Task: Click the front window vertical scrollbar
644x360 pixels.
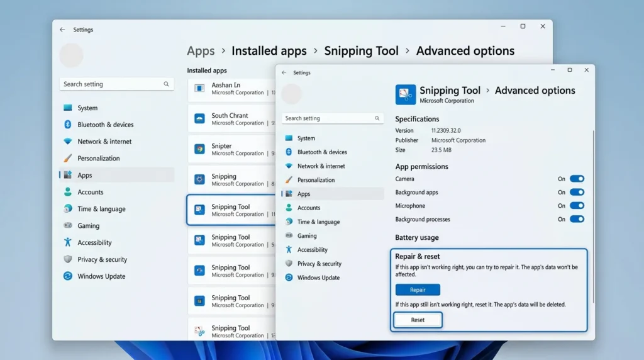Action: pyautogui.click(x=593, y=217)
